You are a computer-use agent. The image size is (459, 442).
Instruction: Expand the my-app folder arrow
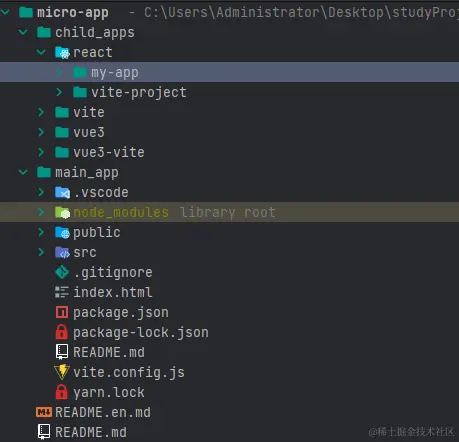point(59,72)
